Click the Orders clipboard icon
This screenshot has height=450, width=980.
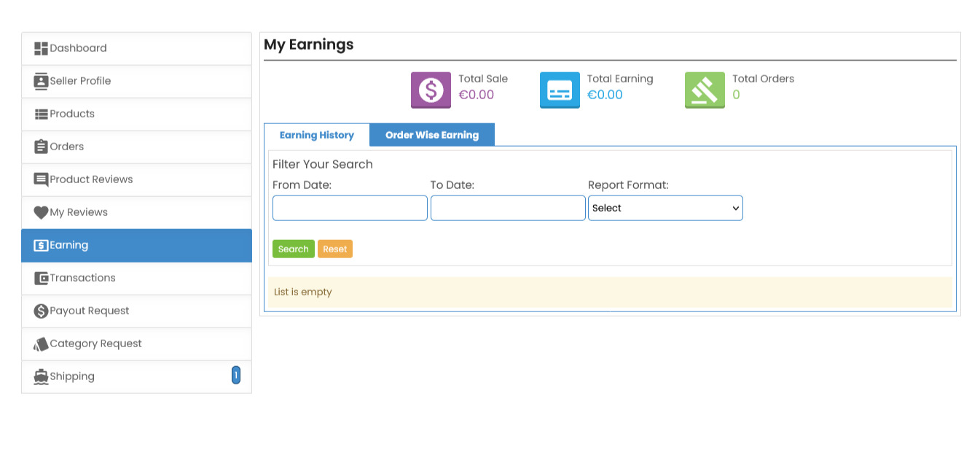(41, 147)
